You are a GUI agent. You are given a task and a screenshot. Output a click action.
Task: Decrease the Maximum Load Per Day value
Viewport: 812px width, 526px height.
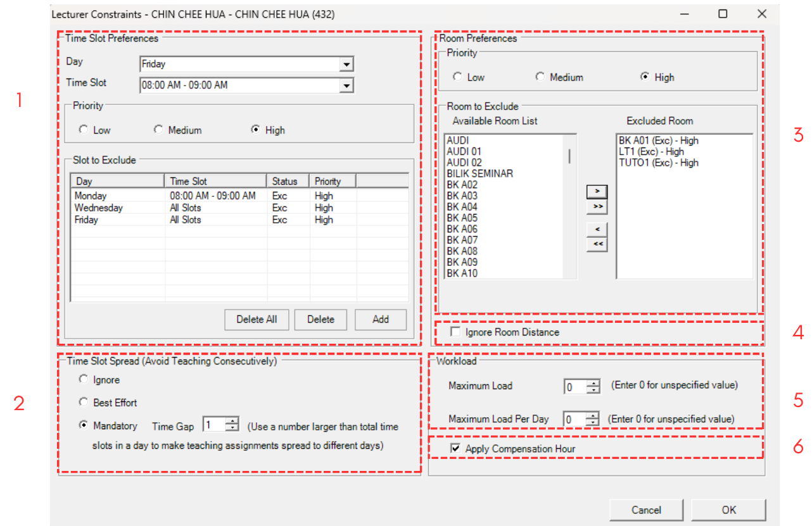(593, 422)
